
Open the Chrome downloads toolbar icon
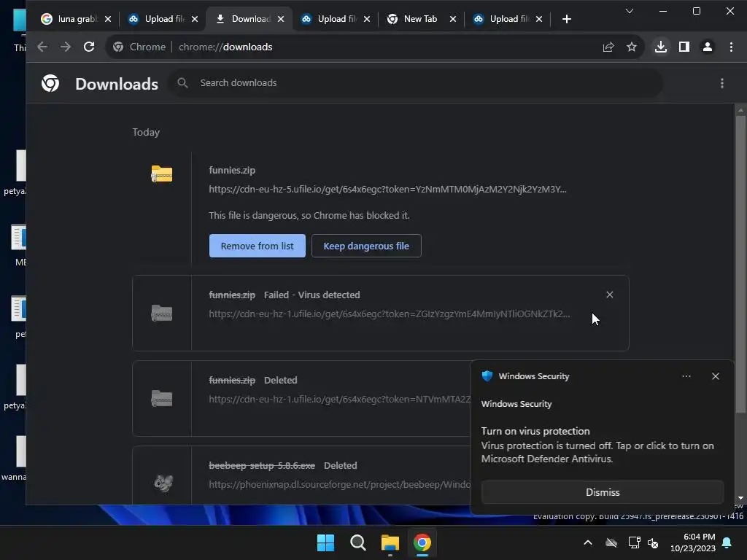(x=661, y=47)
